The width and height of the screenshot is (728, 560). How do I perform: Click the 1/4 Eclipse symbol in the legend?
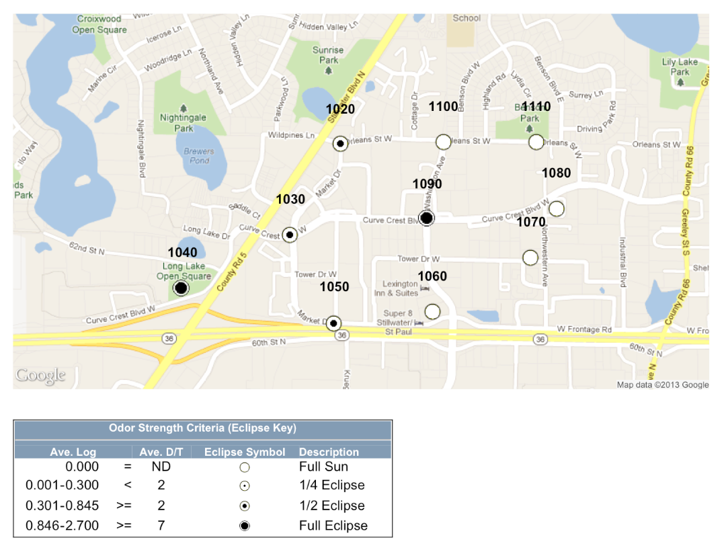point(245,486)
